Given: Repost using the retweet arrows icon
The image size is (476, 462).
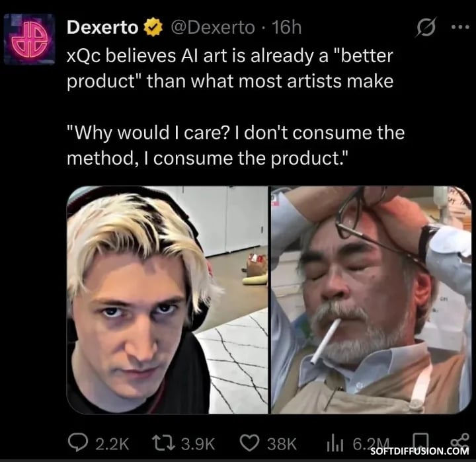Looking at the screenshot, I should (163, 443).
